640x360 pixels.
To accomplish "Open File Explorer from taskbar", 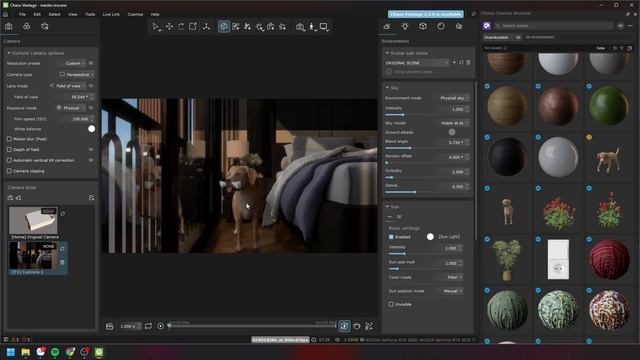I will [25, 352].
